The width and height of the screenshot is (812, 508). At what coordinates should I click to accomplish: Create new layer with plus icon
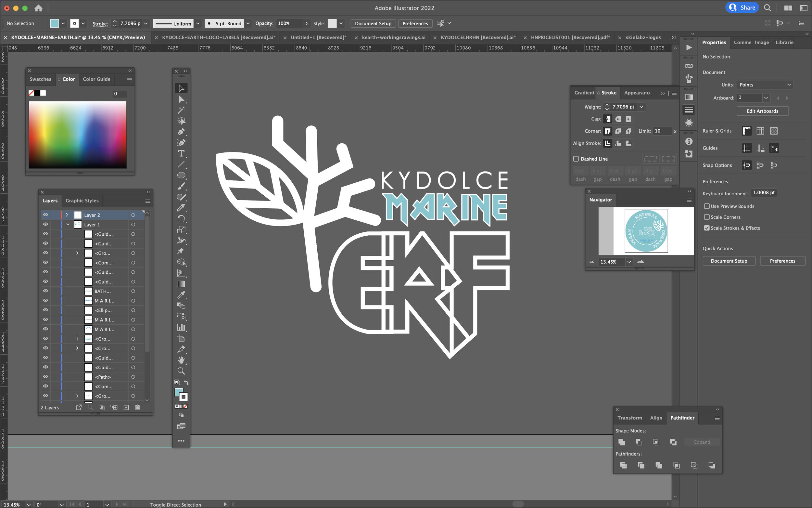tap(126, 407)
